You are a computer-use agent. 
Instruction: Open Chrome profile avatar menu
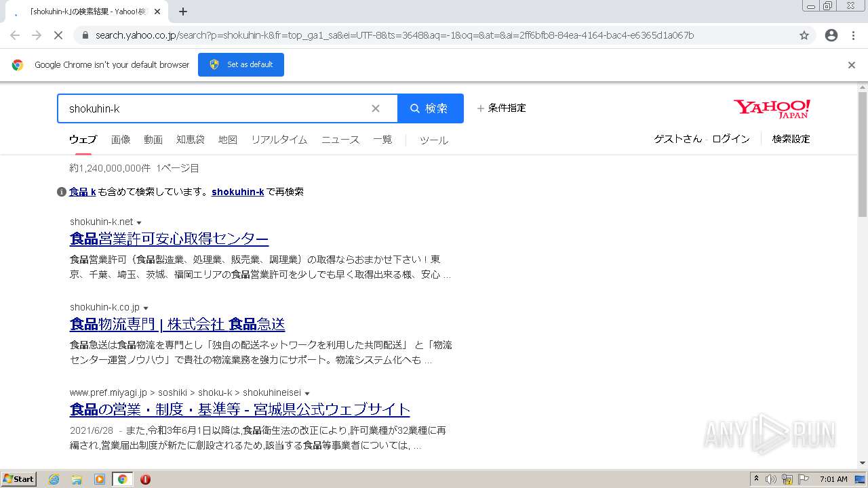tap(831, 35)
